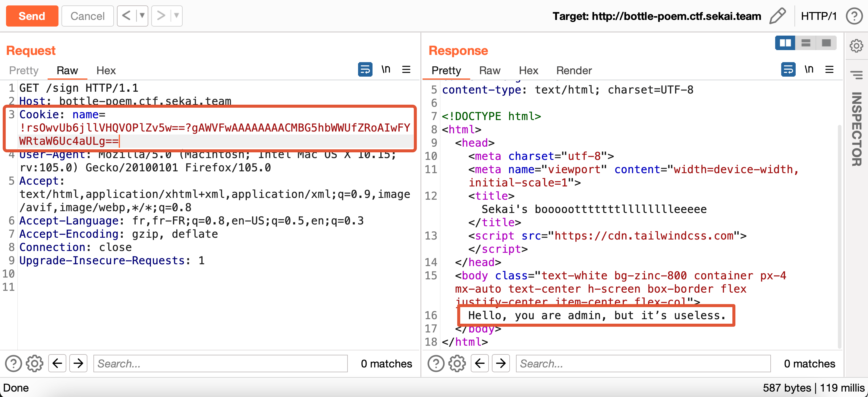Open Request search settings gear
The image size is (868, 397).
tap(35, 364)
